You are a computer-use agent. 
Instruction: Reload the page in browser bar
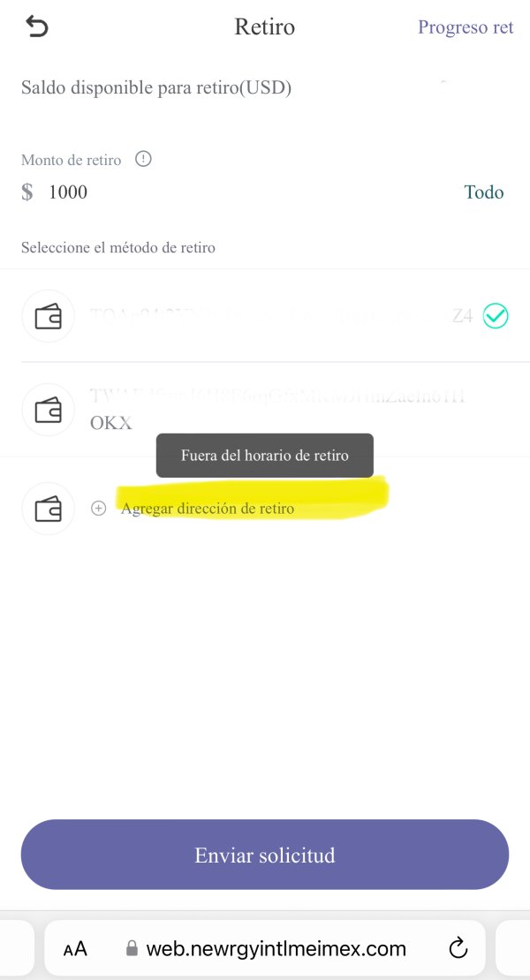(x=458, y=949)
